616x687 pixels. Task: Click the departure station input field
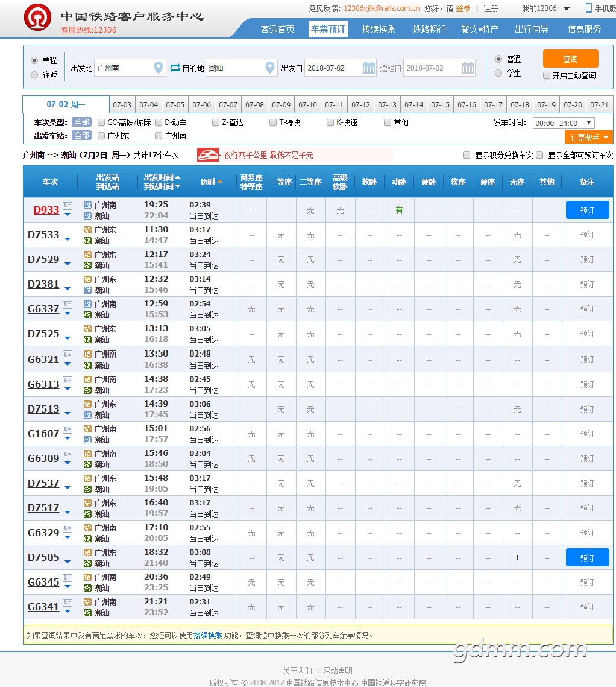click(x=130, y=68)
